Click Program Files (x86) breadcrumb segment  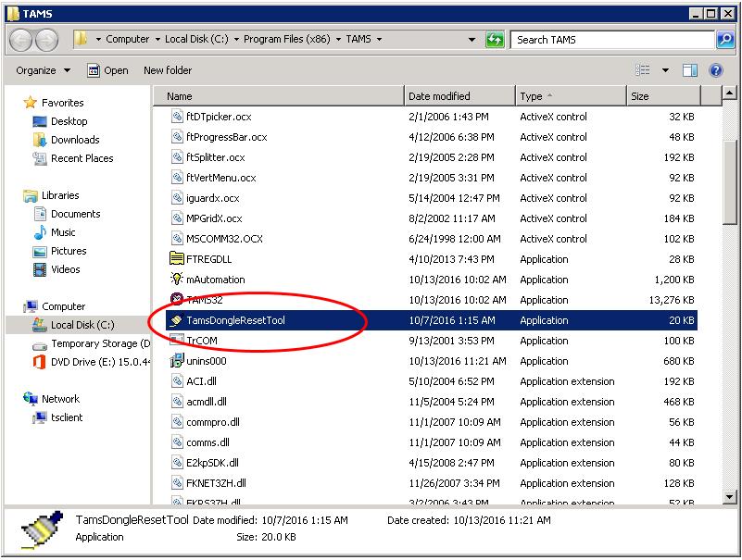tap(287, 39)
